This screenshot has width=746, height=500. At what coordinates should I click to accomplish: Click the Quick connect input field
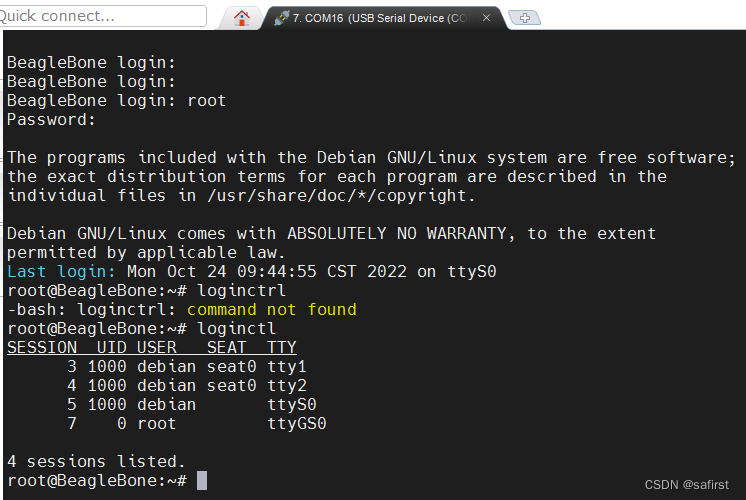pos(102,16)
